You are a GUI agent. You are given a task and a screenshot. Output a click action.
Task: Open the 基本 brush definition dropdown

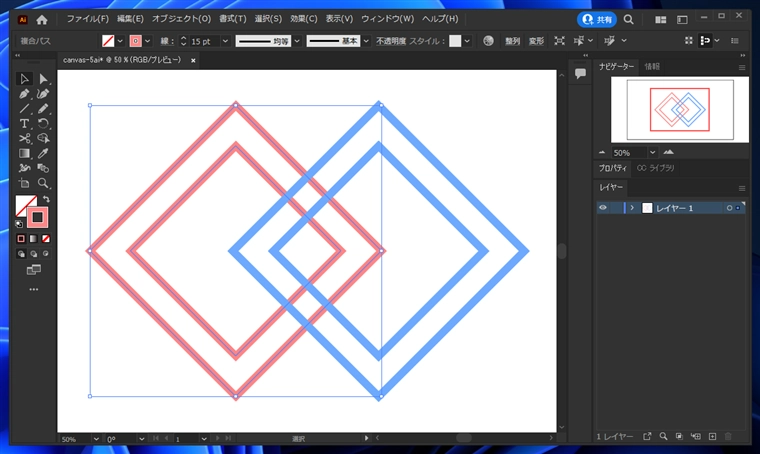[366, 41]
